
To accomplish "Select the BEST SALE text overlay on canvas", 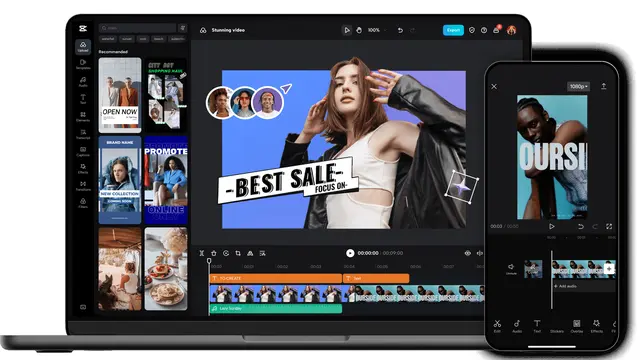I will coord(288,180).
